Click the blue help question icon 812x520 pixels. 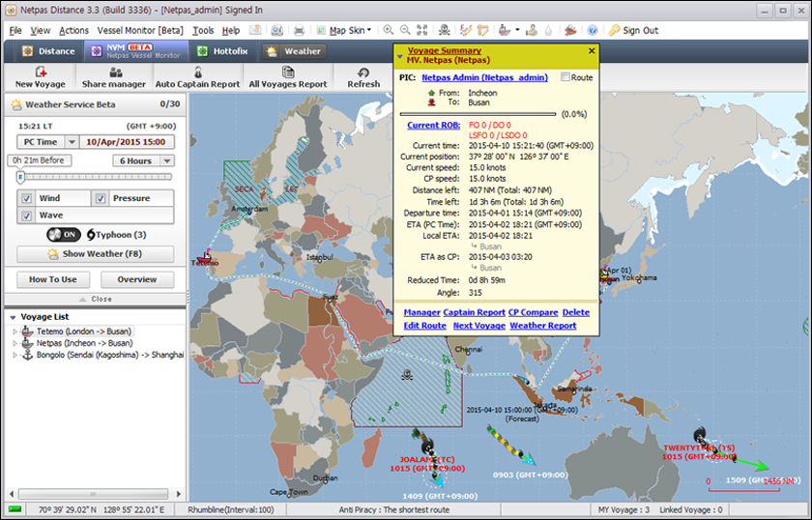click(x=593, y=30)
